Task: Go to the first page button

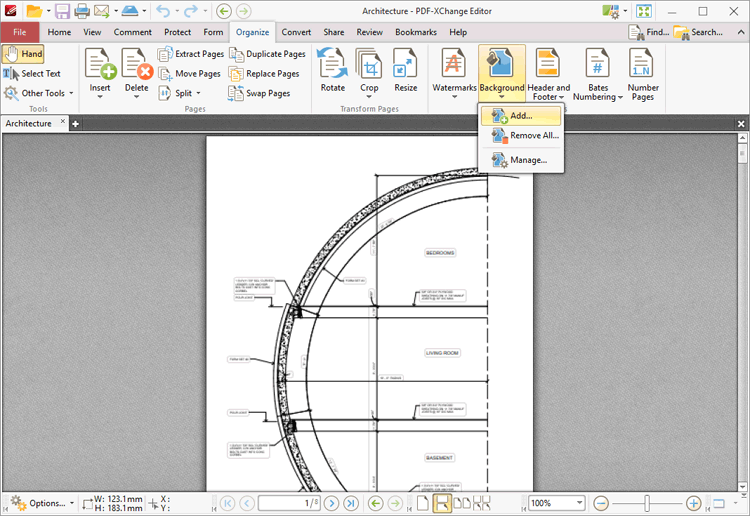Action: [228, 503]
